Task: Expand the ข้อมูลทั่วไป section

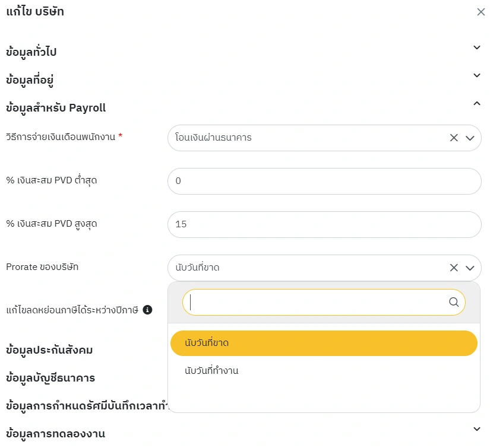Action: [x=476, y=48]
